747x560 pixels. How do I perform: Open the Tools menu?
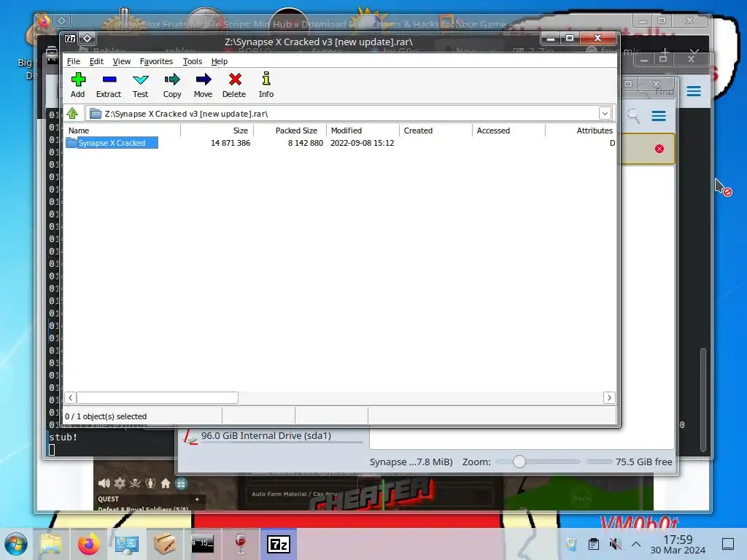click(x=193, y=61)
